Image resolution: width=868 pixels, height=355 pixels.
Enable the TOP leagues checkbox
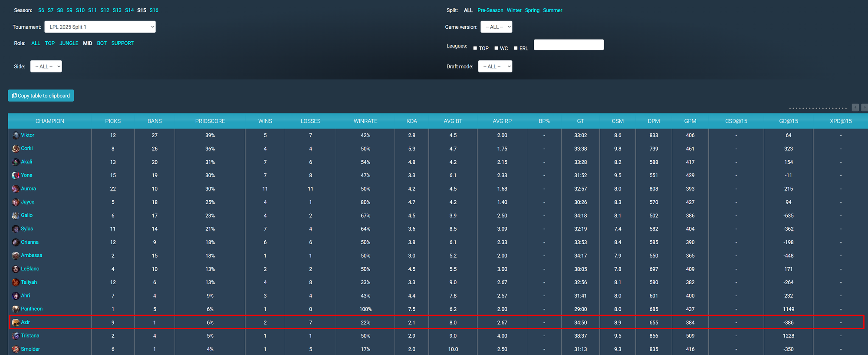[475, 48]
